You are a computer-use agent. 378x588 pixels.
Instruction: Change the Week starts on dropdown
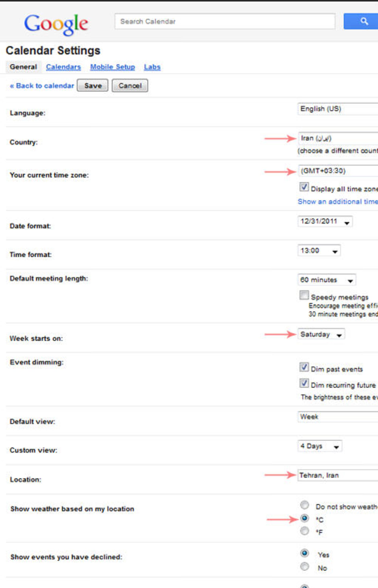(321, 334)
